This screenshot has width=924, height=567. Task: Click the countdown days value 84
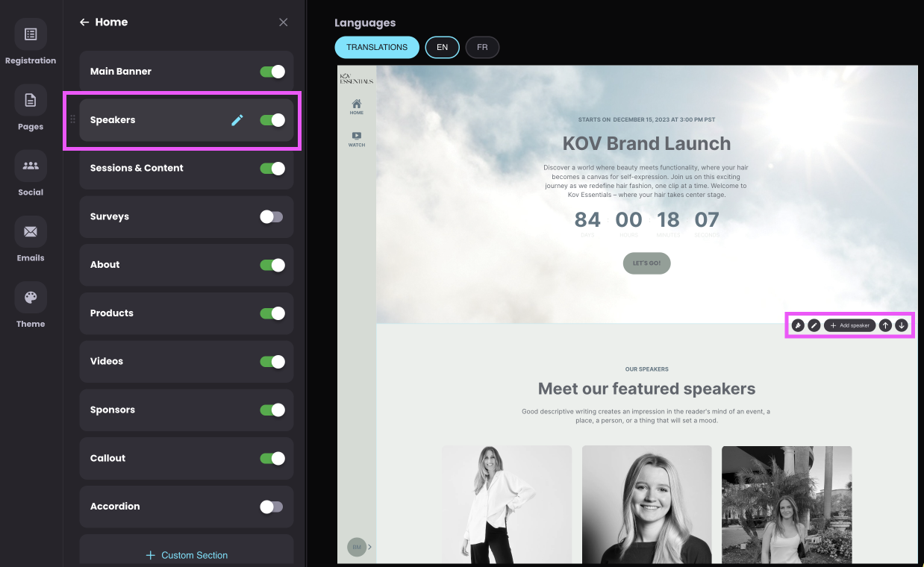[x=587, y=219]
